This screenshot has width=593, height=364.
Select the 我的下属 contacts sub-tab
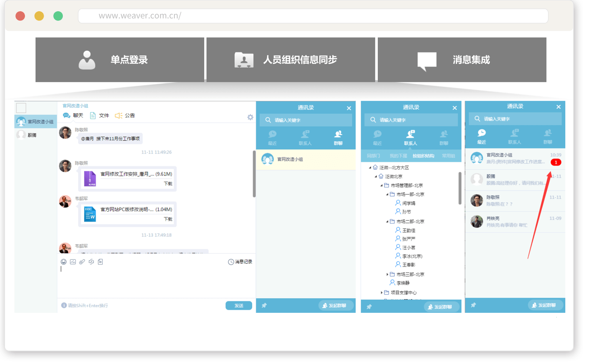point(398,156)
